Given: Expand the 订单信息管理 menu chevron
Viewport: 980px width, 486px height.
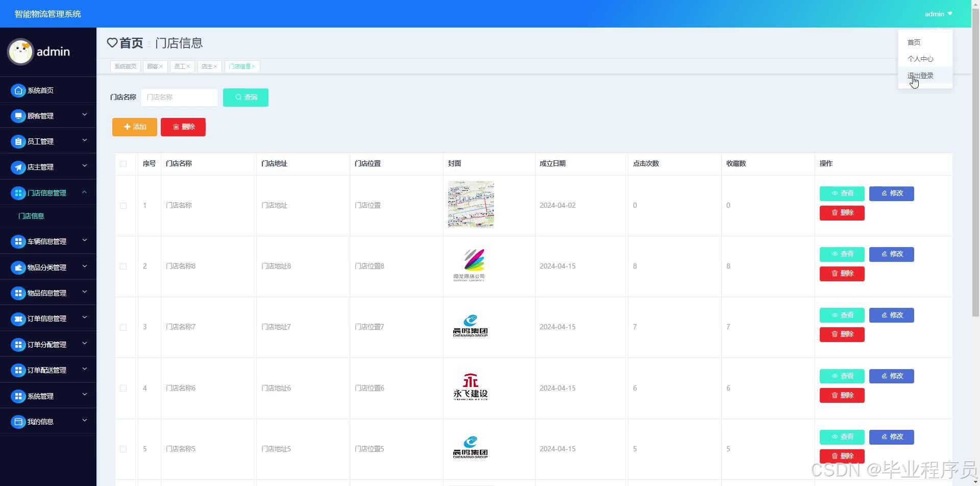Looking at the screenshot, I should pos(85,318).
